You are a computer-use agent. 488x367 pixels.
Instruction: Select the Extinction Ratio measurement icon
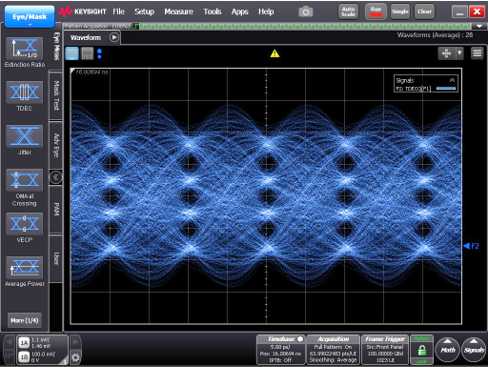pyautogui.click(x=24, y=48)
